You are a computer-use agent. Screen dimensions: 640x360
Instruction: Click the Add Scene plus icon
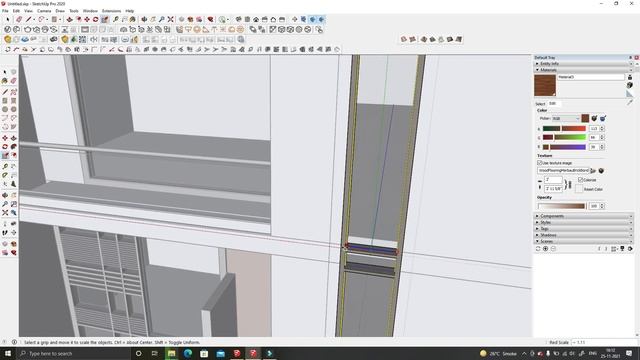[546, 249]
